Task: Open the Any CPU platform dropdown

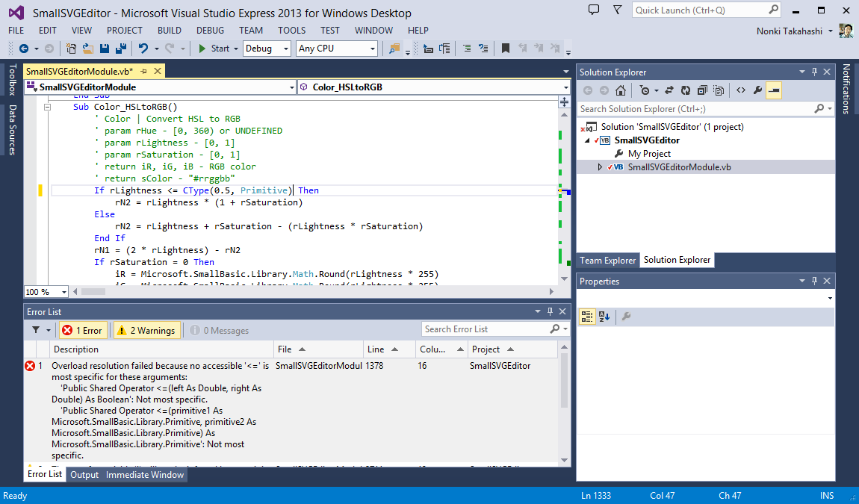Action: (337, 49)
